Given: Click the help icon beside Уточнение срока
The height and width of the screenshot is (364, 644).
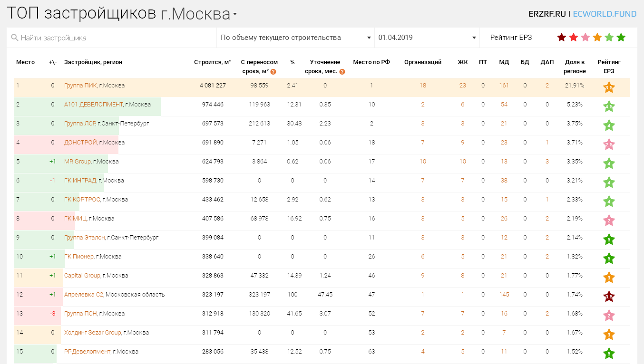Looking at the screenshot, I should click(342, 72).
